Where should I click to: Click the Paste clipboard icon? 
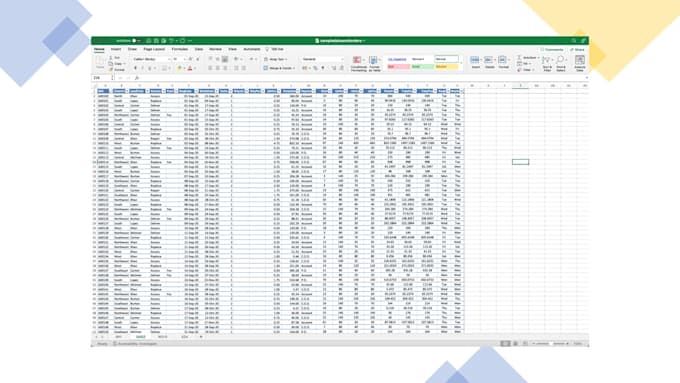(x=100, y=62)
